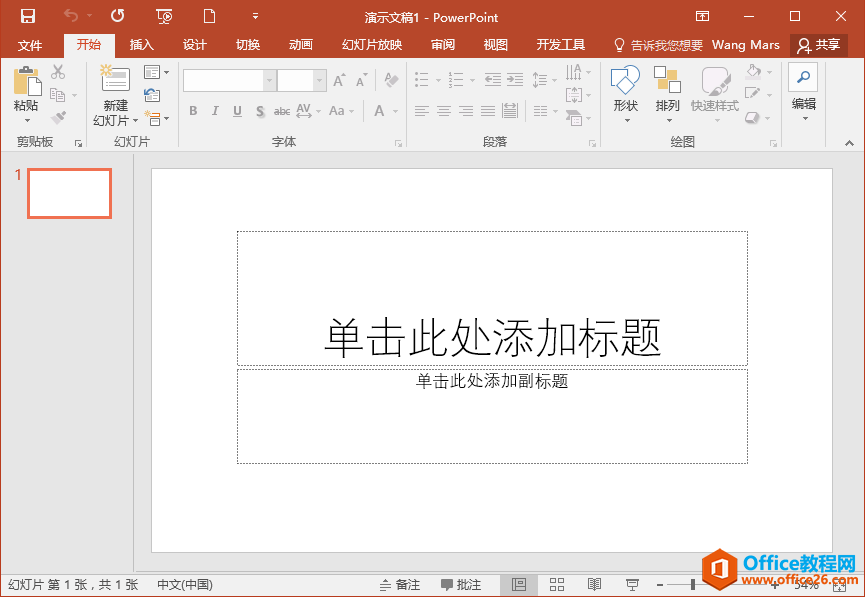Open the 文件 tab
Screen dimensions: 865x597
point(30,45)
